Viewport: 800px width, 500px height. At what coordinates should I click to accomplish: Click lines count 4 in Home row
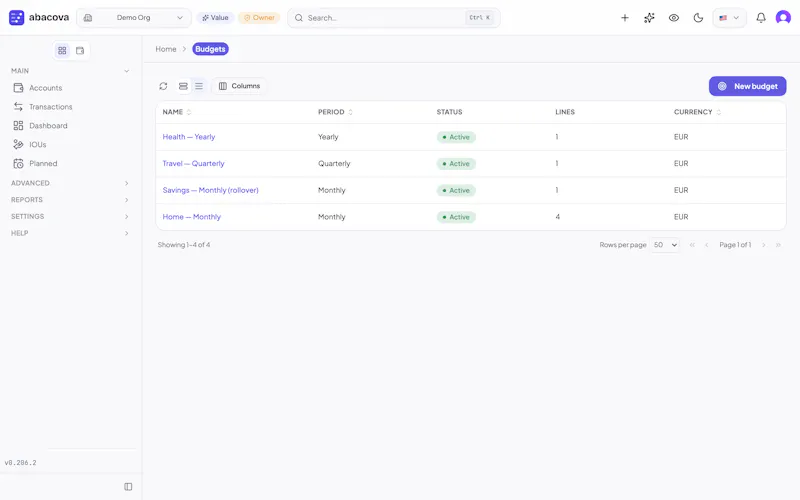point(558,217)
